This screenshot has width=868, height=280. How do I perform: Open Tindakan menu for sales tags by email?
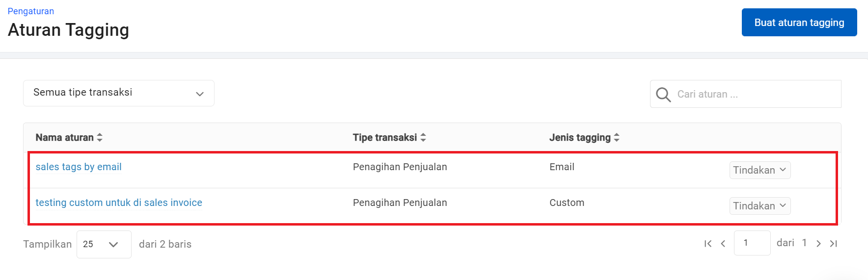pyautogui.click(x=759, y=170)
